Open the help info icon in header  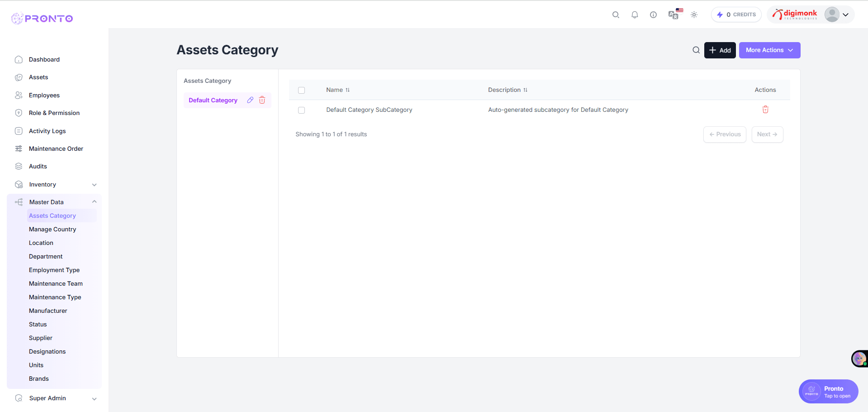[653, 14]
